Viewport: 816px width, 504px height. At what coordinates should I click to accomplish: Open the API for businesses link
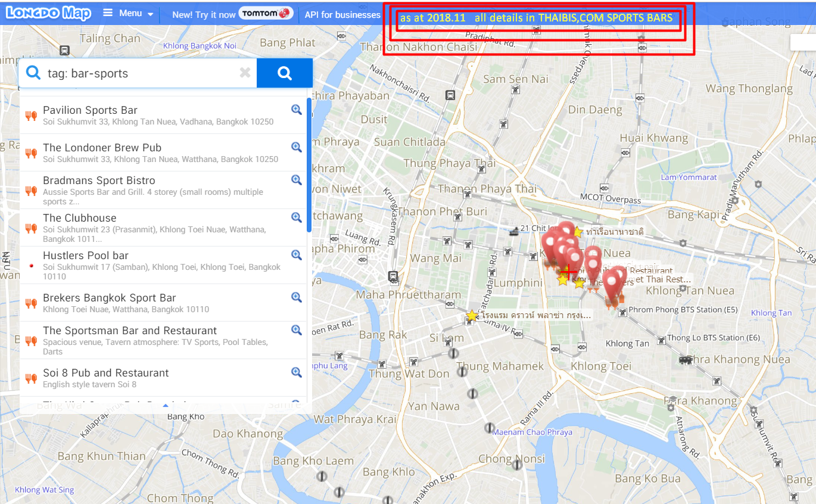(x=342, y=14)
